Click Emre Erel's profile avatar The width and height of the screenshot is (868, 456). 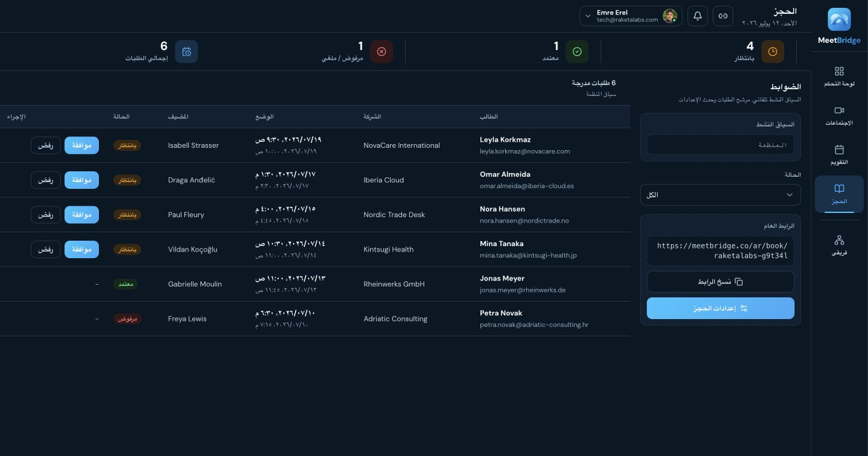click(670, 16)
